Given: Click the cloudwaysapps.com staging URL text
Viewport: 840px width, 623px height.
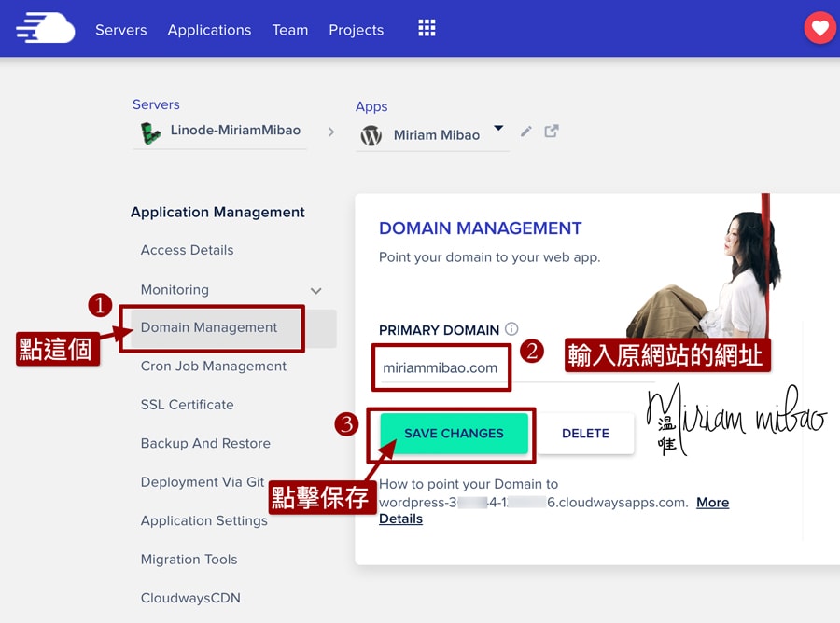Looking at the screenshot, I should tap(533, 503).
